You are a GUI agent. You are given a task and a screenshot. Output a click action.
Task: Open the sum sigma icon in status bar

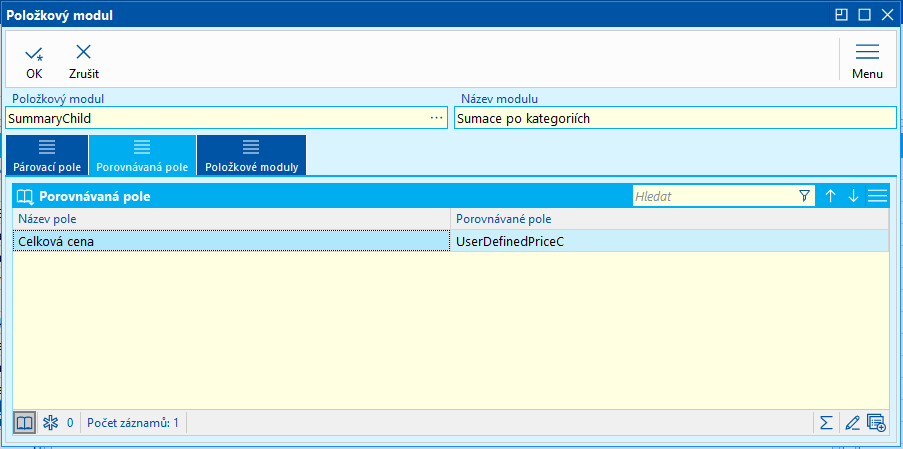(826, 423)
